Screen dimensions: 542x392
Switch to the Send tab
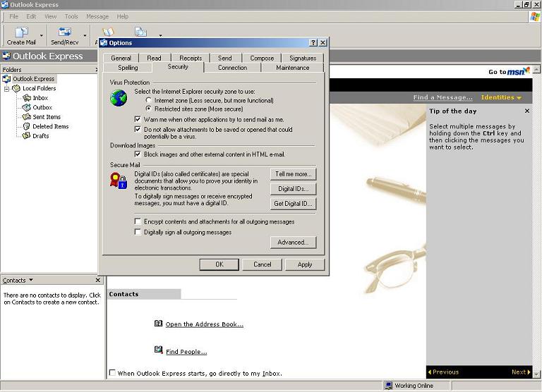coord(225,58)
